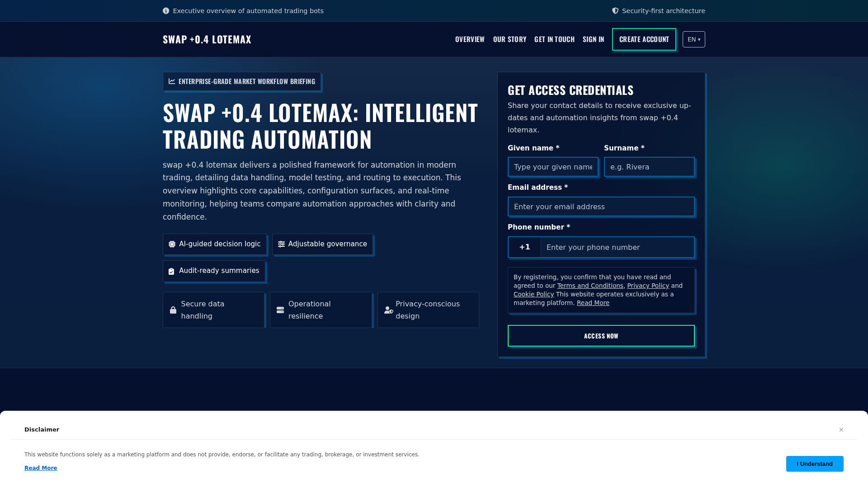This screenshot has height=488, width=868.
Task: Click the sliders icon for Adjustable governance
Action: [281, 244]
